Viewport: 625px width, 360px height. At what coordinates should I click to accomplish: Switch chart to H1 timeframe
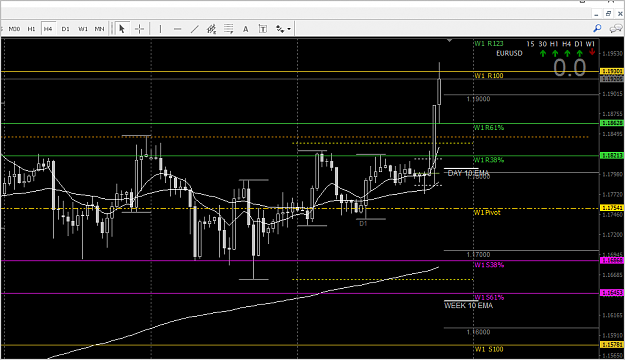(x=31, y=29)
